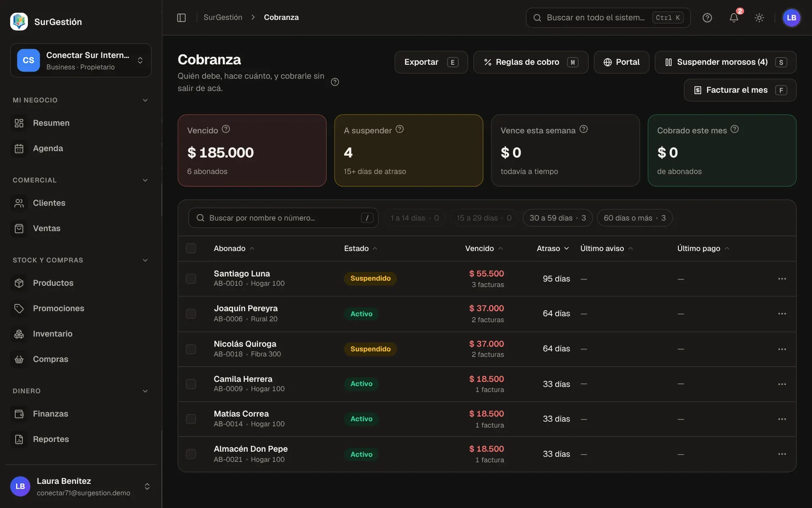Open row actions for Nicolás Quiroga
The image size is (812, 508).
click(x=782, y=349)
